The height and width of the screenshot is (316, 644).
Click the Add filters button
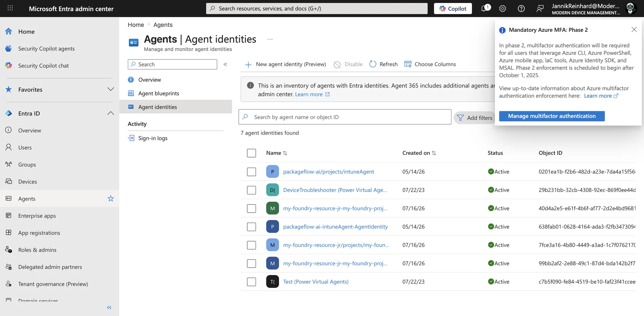point(474,118)
